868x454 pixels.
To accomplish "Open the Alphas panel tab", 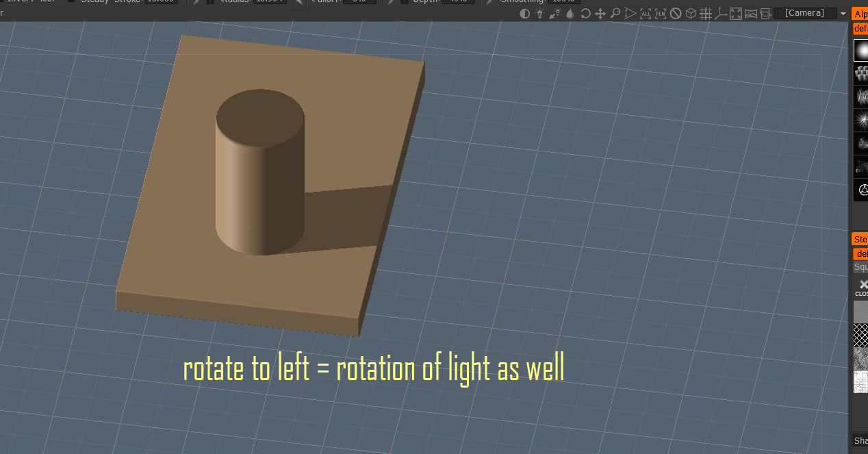I will click(860, 14).
